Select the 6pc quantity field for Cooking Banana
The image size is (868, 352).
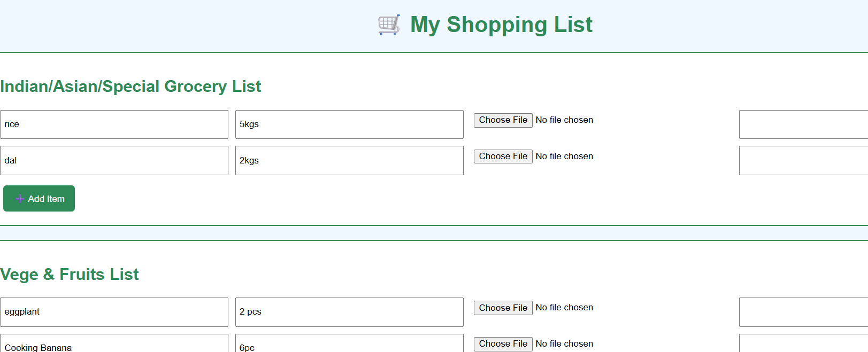349,346
